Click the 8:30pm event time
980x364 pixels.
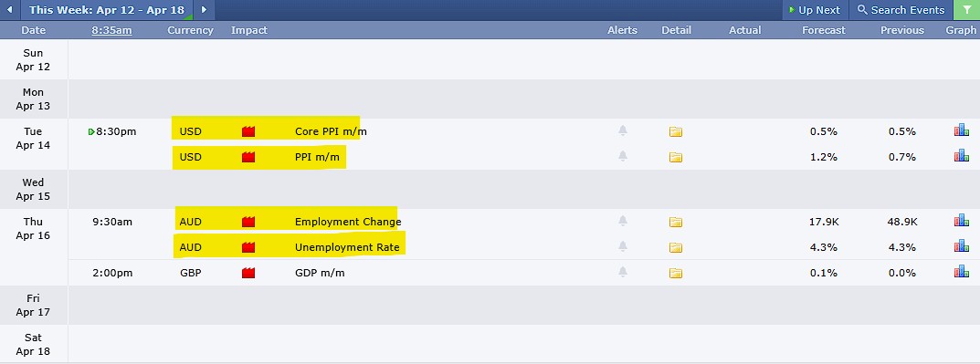[x=116, y=131]
